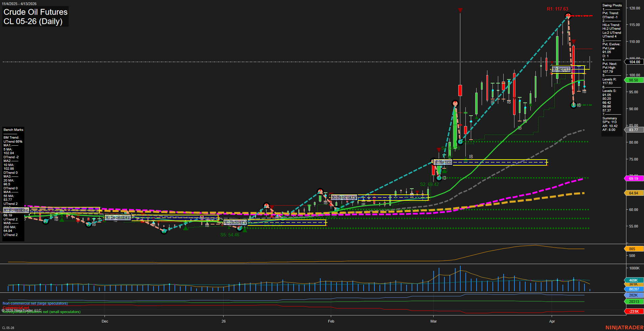Select the late-January swing high pivot circle
The height and width of the screenshot is (331, 644).
pos(320,192)
